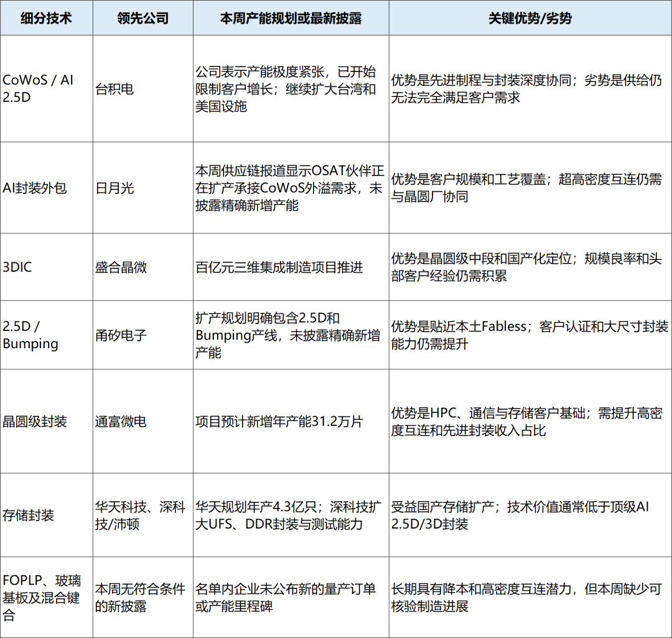Select cell starting 优势是先进制程与封装深度协同
Image resolution: width=672 pixels, height=638 pixels.
pyautogui.click(x=530, y=89)
